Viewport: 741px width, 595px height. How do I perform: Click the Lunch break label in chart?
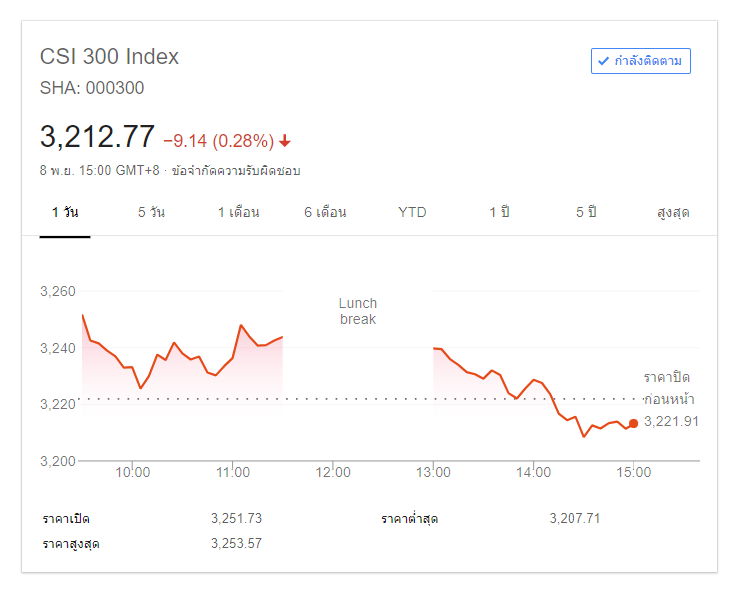[x=358, y=311]
